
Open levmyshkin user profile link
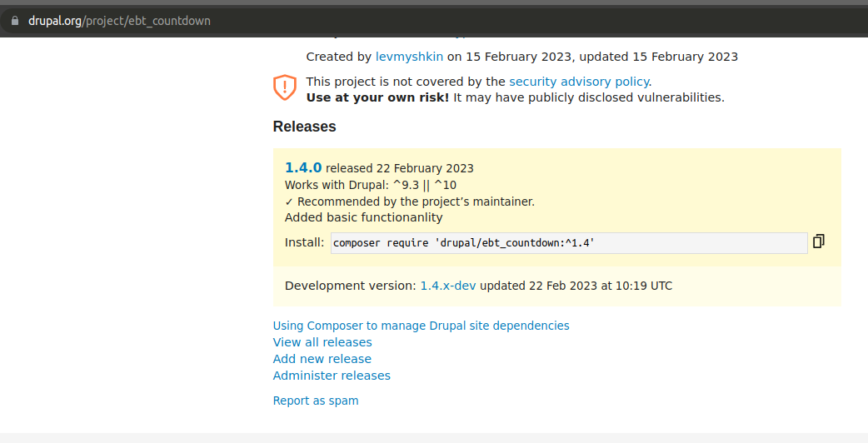click(409, 57)
